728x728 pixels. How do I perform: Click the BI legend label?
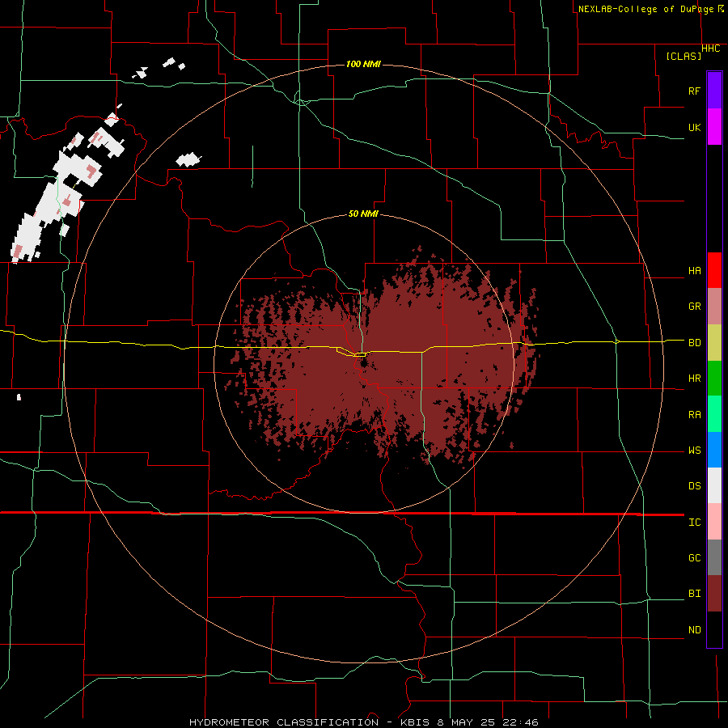(694, 594)
